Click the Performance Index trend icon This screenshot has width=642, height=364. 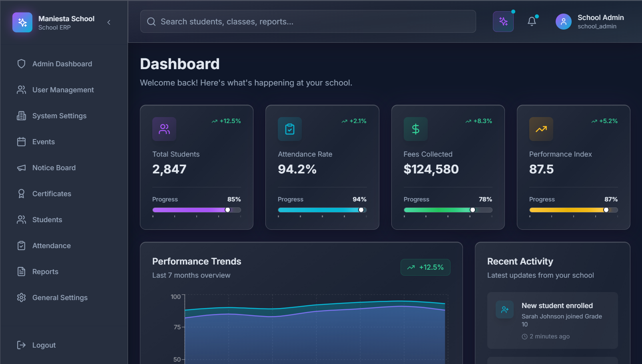(x=541, y=129)
